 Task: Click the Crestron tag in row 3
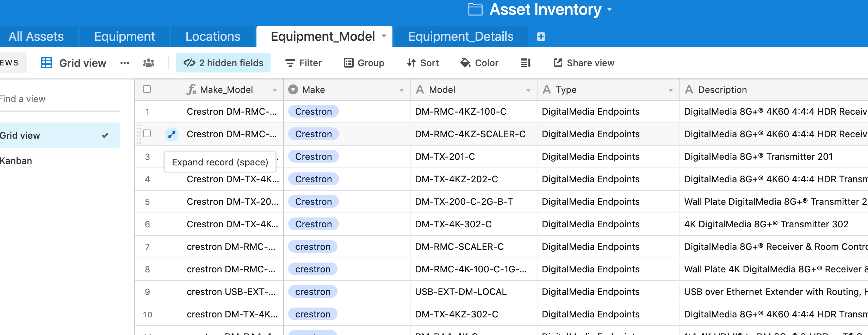tap(314, 157)
